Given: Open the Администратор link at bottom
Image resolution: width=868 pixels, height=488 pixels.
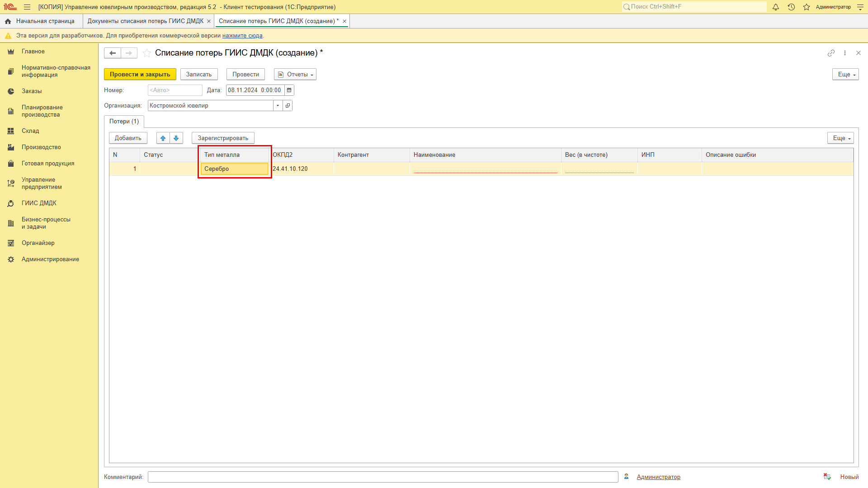Looking at the screenshot, I should coord(659,477).
